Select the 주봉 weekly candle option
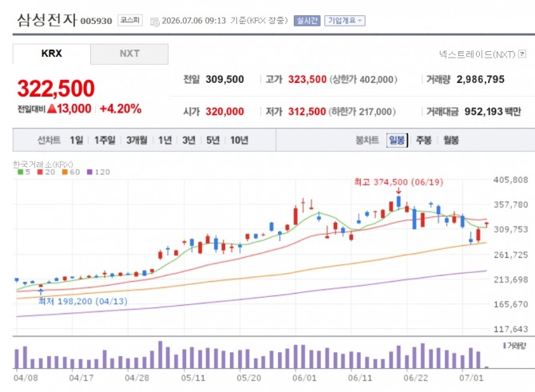535x392 pixels. point(424,141)
